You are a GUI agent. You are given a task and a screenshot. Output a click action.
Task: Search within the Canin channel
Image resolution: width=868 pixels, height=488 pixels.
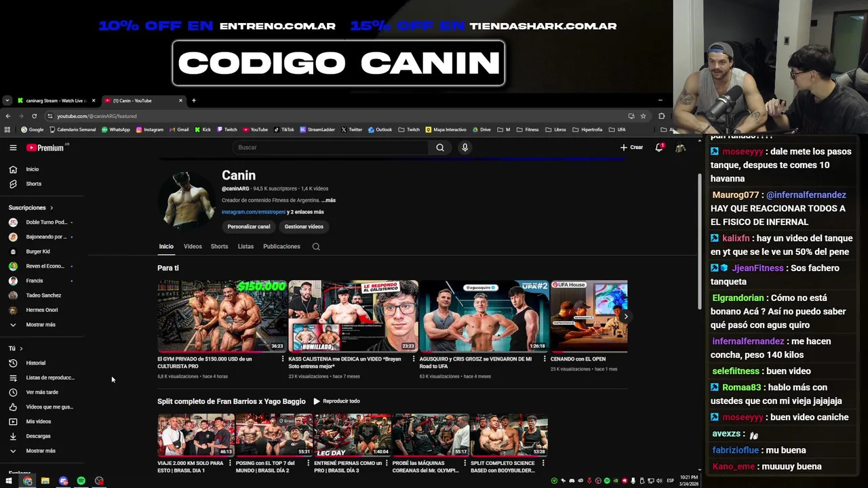(x=316, y=247)
